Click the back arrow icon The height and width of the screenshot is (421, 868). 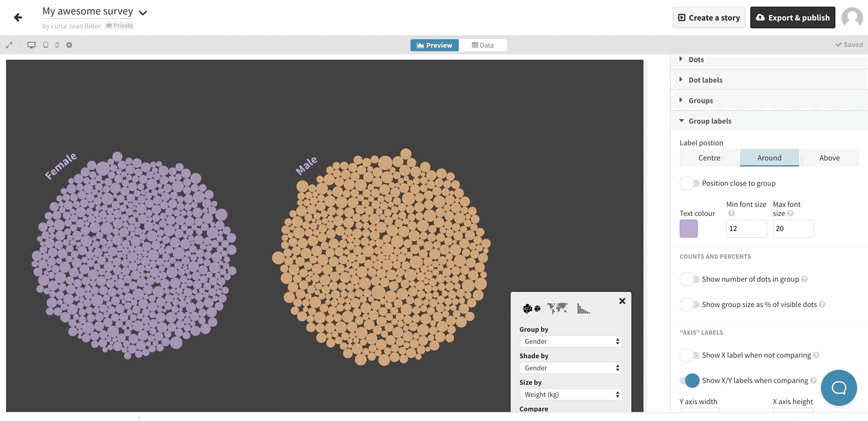click(18, 17)
